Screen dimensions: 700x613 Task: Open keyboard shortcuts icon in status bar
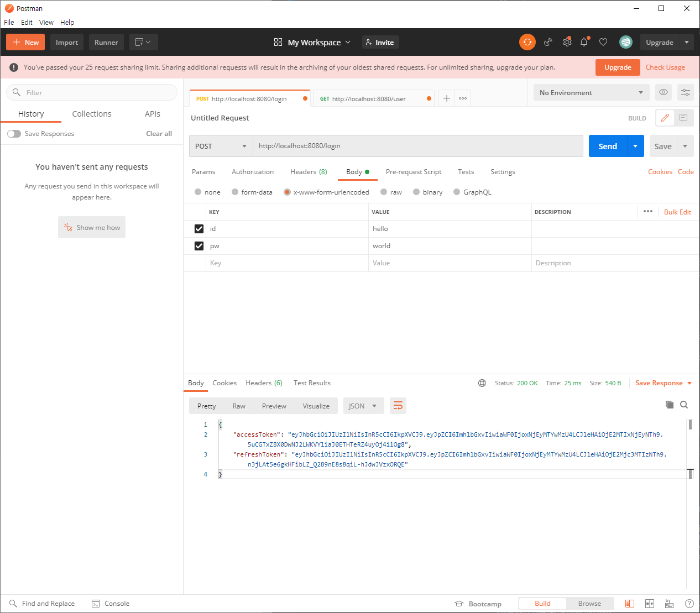point(669,604)
